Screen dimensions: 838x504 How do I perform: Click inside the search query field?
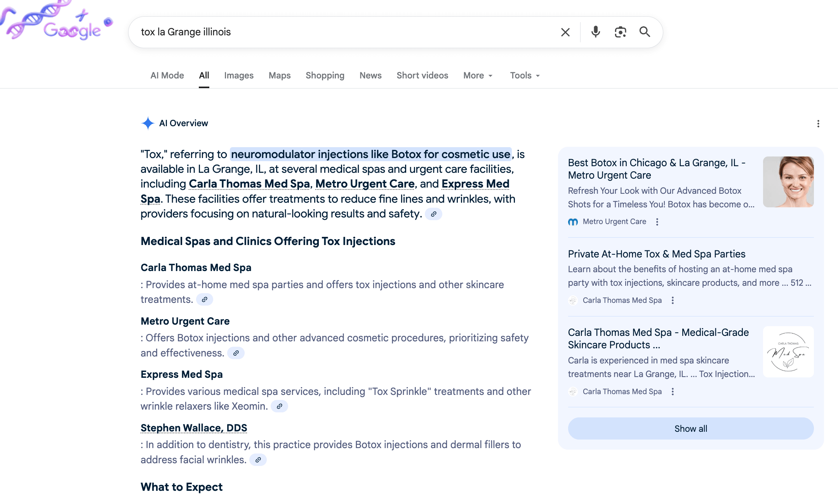(x=346, y=32)
